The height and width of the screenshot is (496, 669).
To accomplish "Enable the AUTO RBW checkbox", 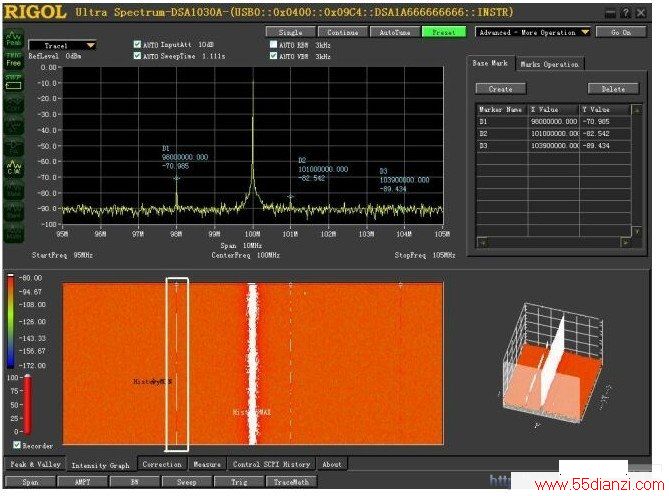I will (x=273, y=44).
